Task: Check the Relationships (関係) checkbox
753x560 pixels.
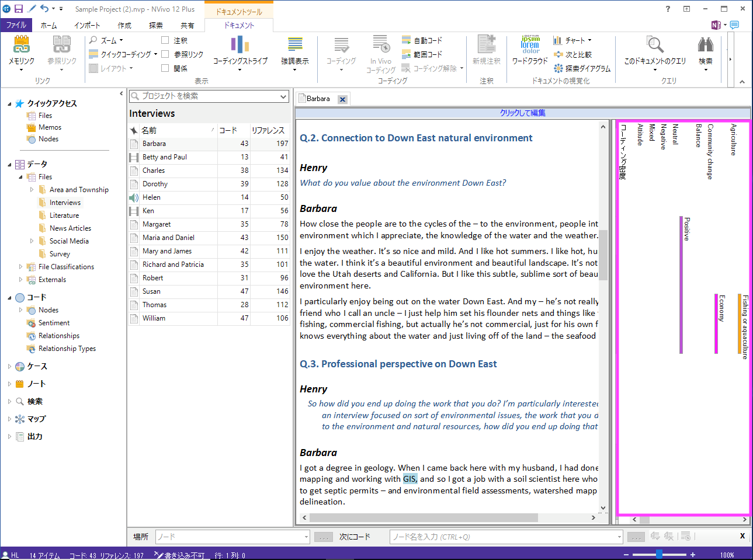Action: (x=165, y=68)
